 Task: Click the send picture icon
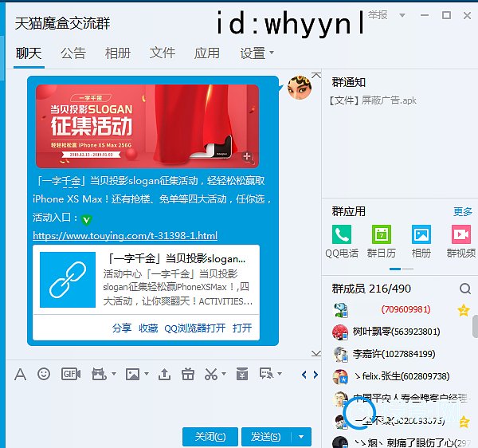pyautogui.click(x=132, y=374)
